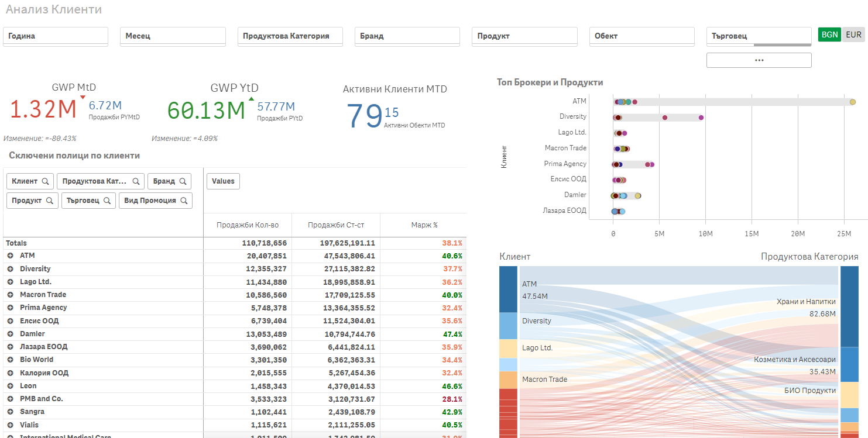
Task: Click the three-dots more filters button
Action: [759, 60]
